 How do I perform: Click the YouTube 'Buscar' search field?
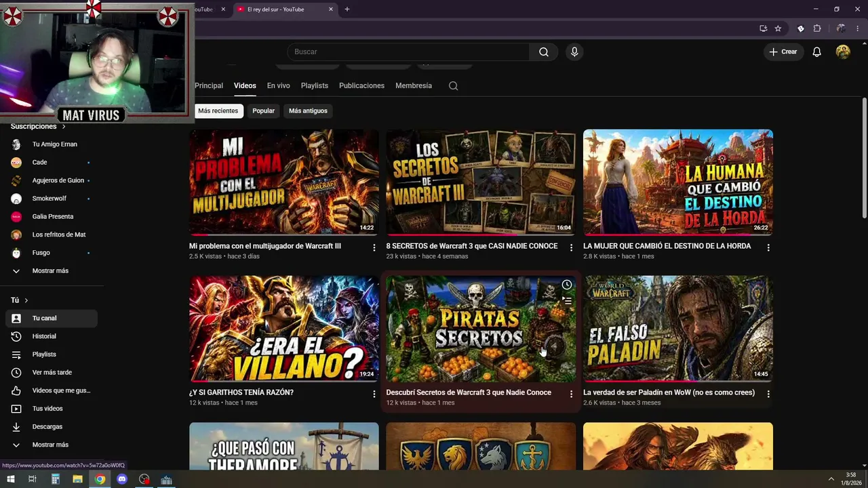click(x=409, y=52)
